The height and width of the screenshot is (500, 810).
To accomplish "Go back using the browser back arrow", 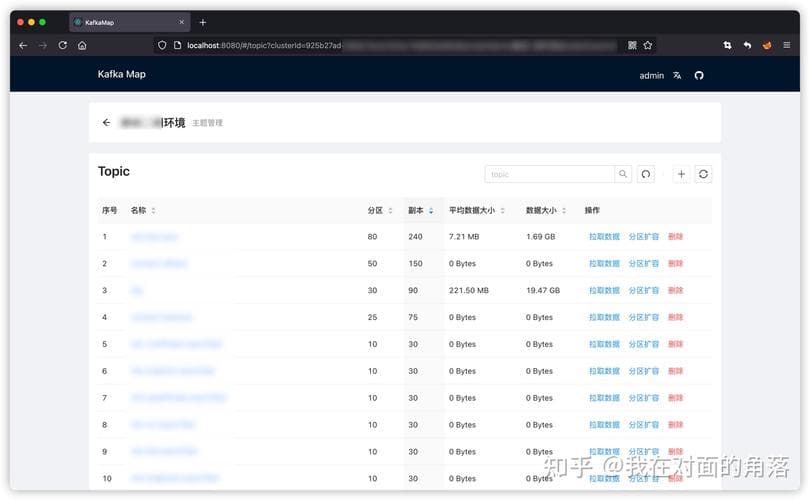I will tap(23, 45).
